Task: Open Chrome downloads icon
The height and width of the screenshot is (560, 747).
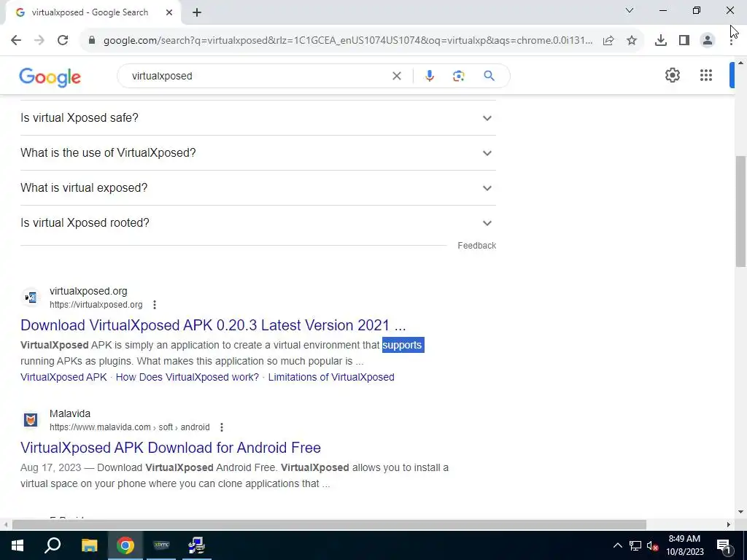Action: tap(660, 41)
